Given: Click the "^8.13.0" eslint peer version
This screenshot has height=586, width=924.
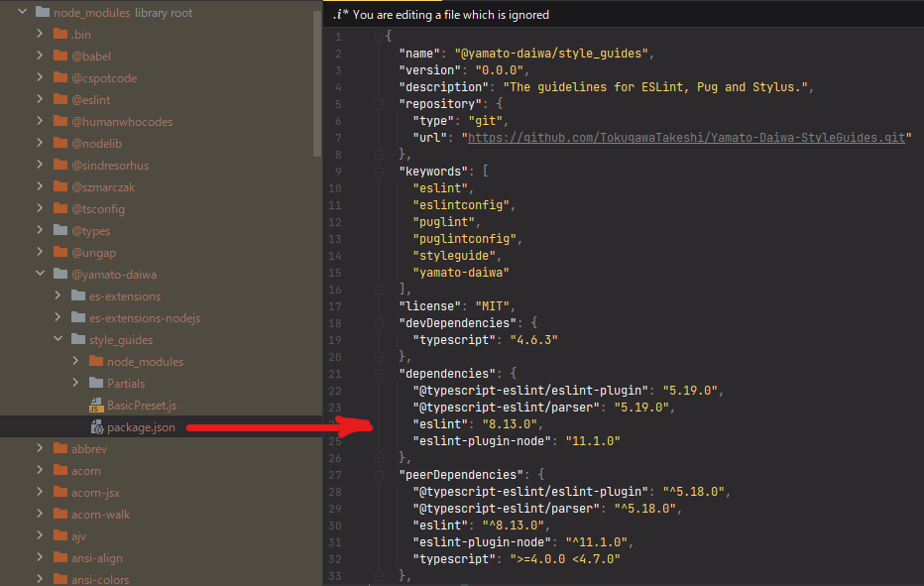Looking at the screenshot, I should pos(513,526).
